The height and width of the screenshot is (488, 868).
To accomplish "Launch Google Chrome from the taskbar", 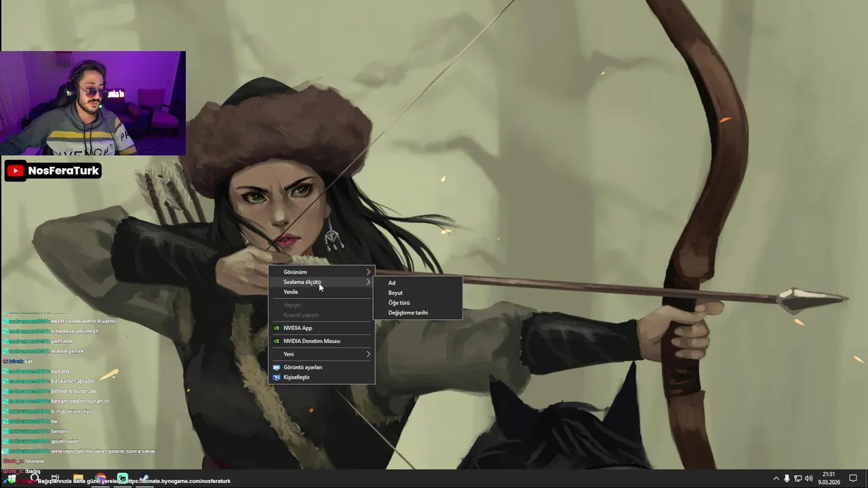I will click(100, 479).
